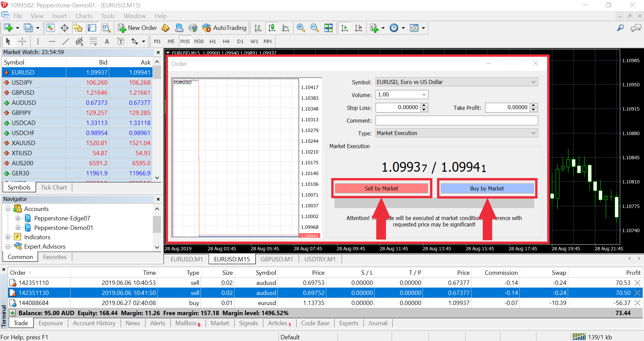Open the New Order toolbar button
The height and width of the screenshot is (341, 644).
tap(137, 28)
